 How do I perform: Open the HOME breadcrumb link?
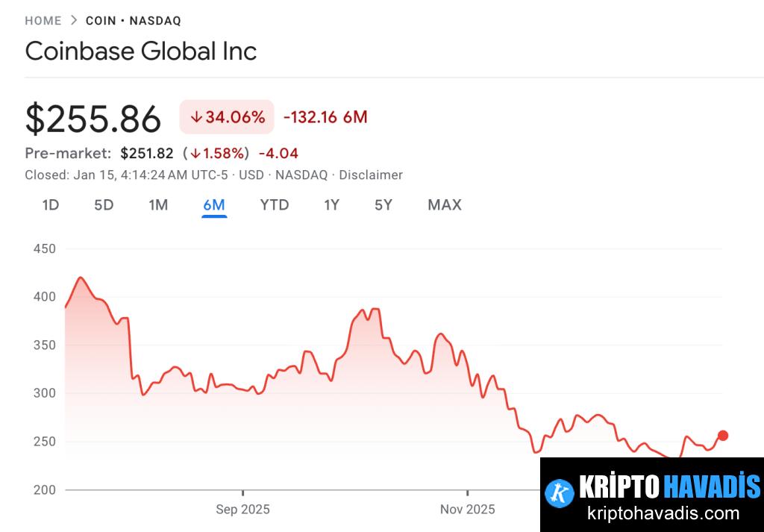43,20
